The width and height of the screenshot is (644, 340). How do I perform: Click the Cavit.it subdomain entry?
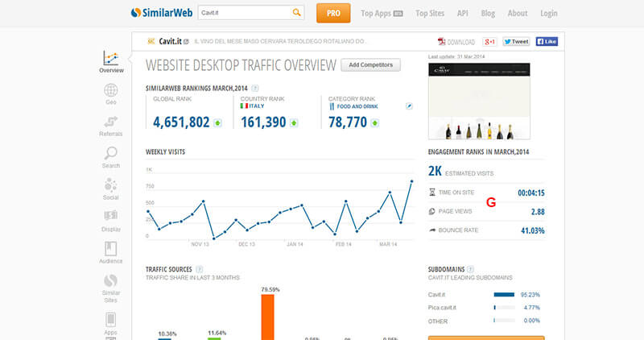[436, 295]
